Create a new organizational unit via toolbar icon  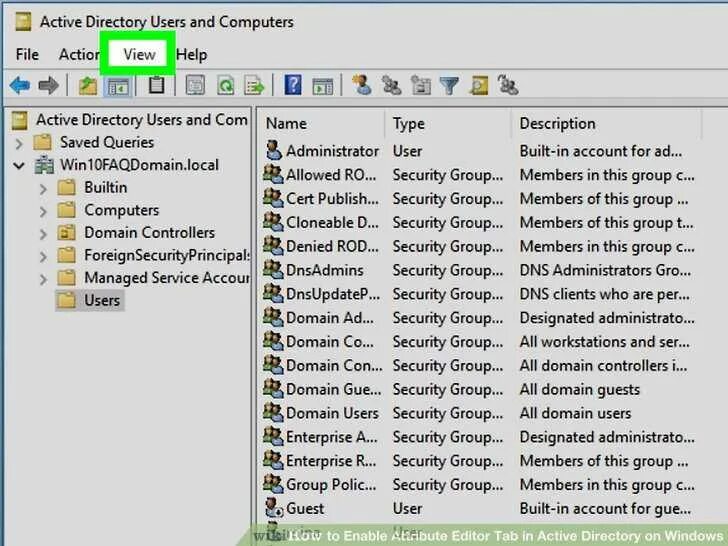[x=421, y=86]
